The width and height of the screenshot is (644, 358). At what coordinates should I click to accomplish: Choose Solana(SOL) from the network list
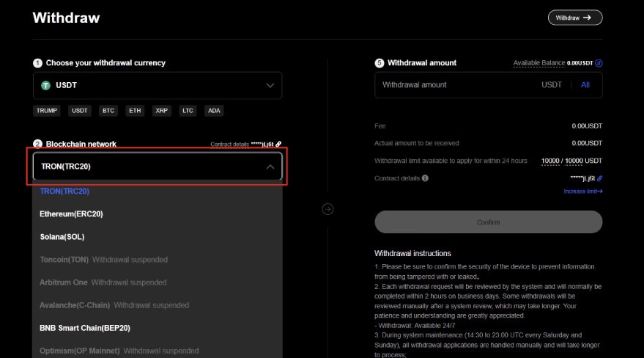click(62, 237)
